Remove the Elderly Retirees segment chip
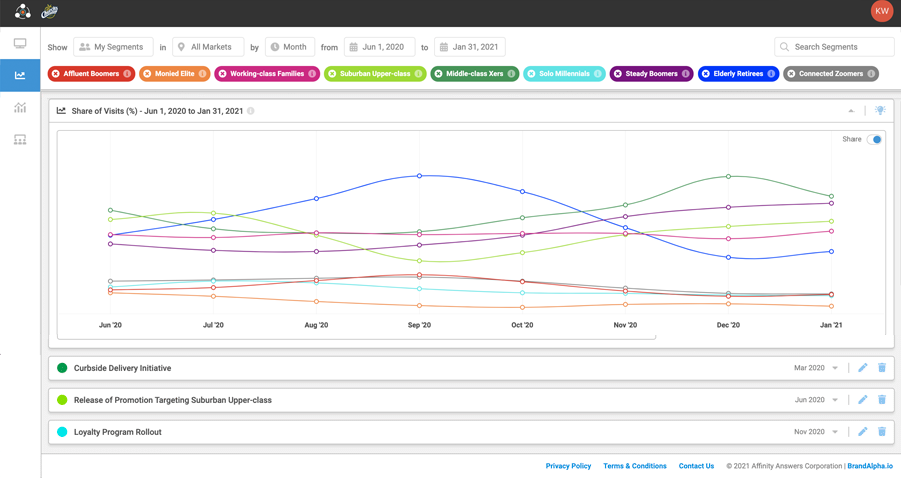This screenshot has height=478, width=901. (706, 74)
